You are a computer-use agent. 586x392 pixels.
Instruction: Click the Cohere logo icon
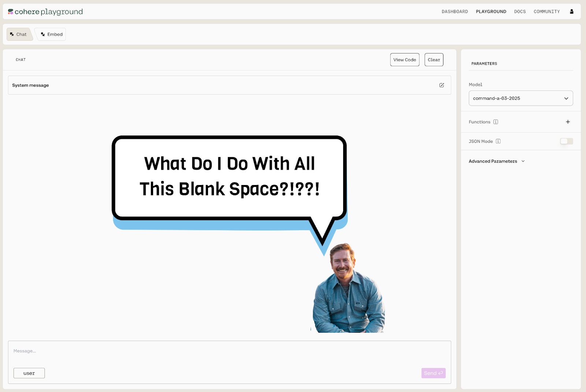(11, 12)
